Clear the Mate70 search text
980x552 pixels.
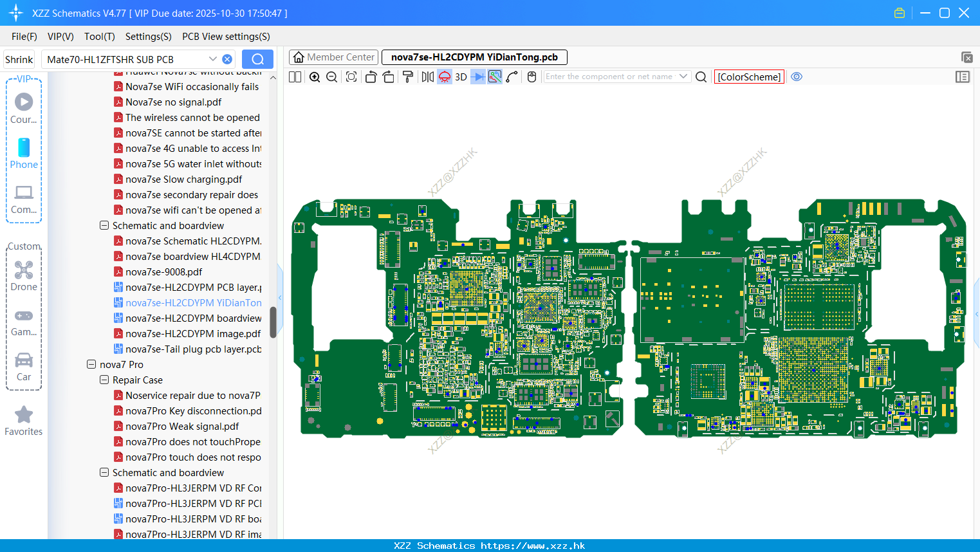(227, 59)
